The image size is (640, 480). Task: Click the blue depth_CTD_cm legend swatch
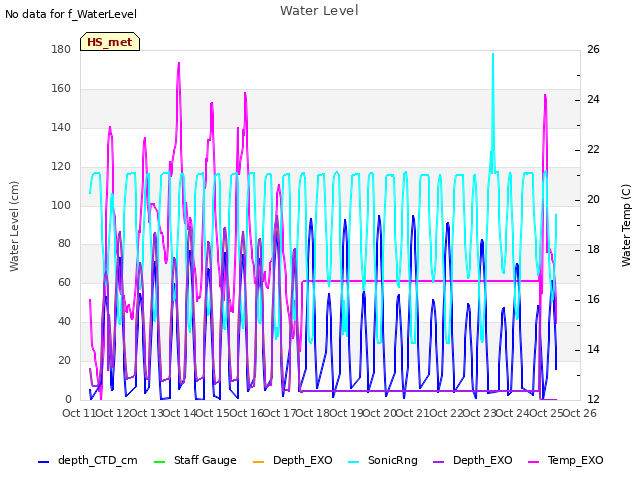(x=43, y=462)
